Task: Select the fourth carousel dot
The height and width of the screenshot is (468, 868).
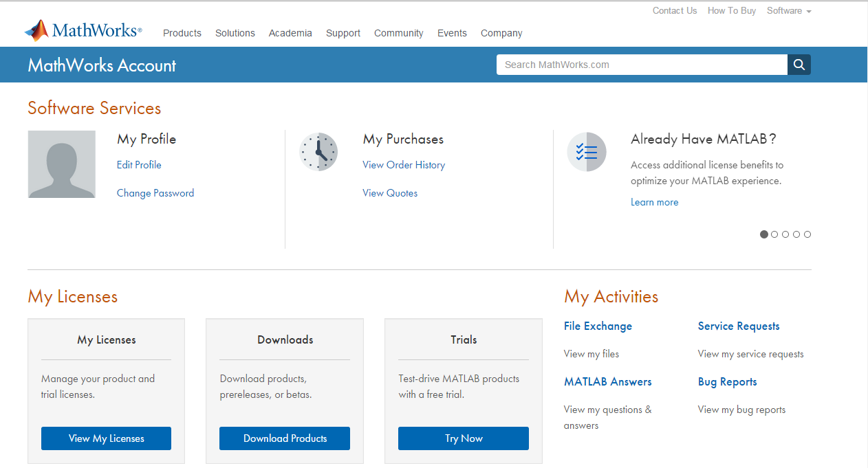Action: [x=796, y=234]
